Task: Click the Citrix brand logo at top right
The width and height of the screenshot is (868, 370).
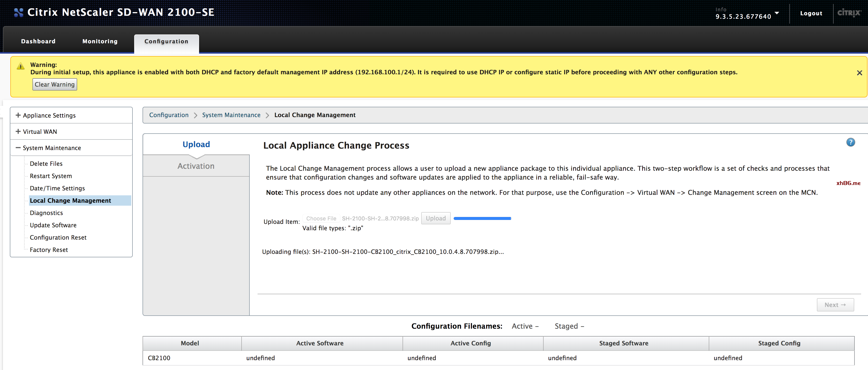Action: tap(849, 13)
